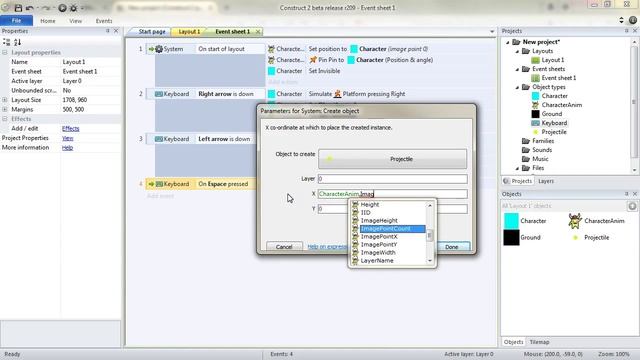The width and height of the screenshot is (640, 360).
Task: Click the Pin icon in Pin to action
Action: tap(313, 60)
